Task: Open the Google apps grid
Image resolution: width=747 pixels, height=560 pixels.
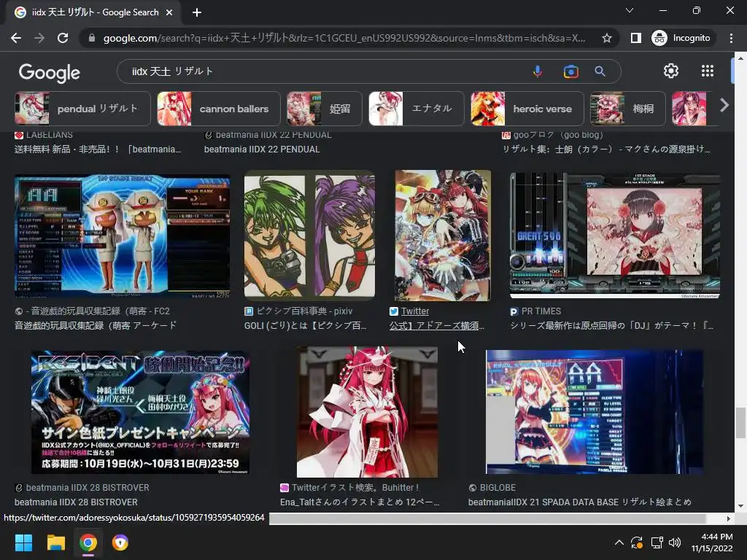Action: click(x=708, y=71)
